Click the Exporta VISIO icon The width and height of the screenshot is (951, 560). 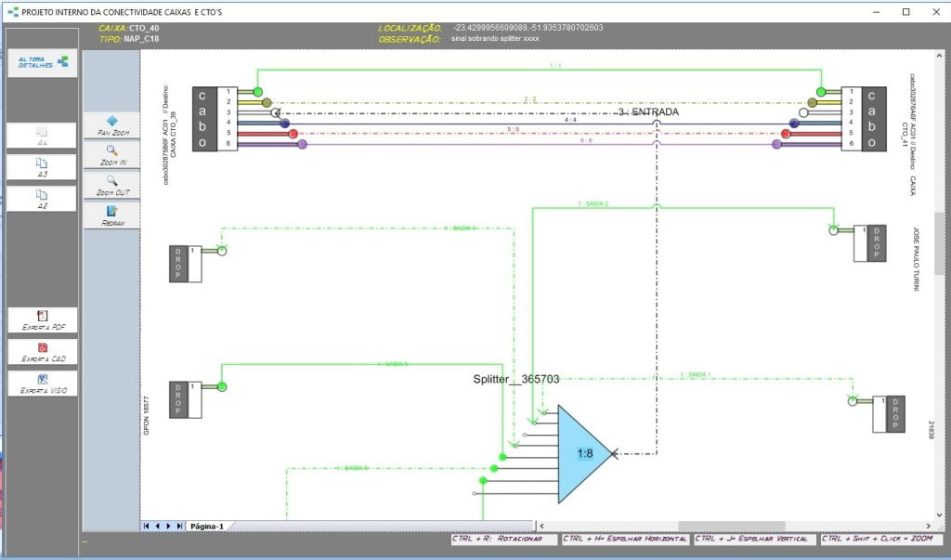[x=43, y=383]
